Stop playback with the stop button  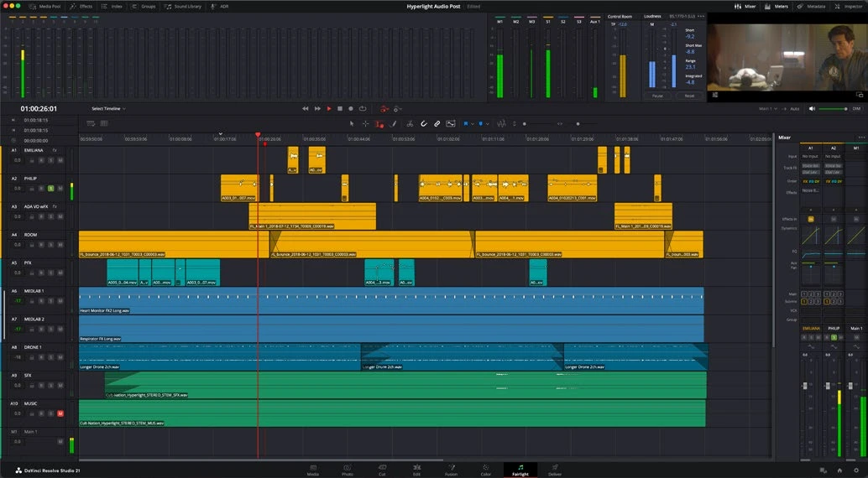tap(340, 109)
